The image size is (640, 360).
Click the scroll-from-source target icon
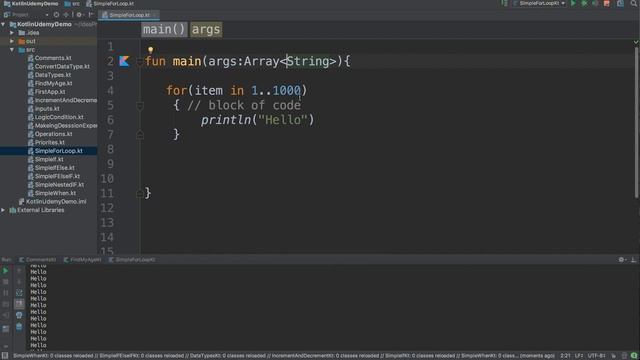click(56, 15)
